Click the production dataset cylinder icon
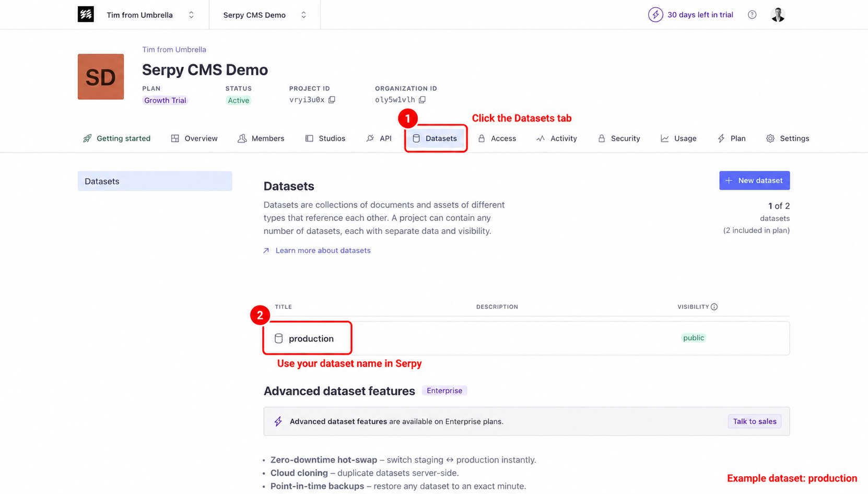This screenshot has height=494, width=868. click(x=279, y=338)
